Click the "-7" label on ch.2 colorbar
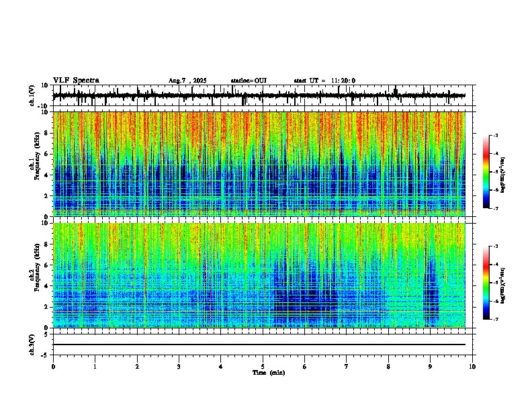The image size is (532, 411). click(x=496, y=320)
